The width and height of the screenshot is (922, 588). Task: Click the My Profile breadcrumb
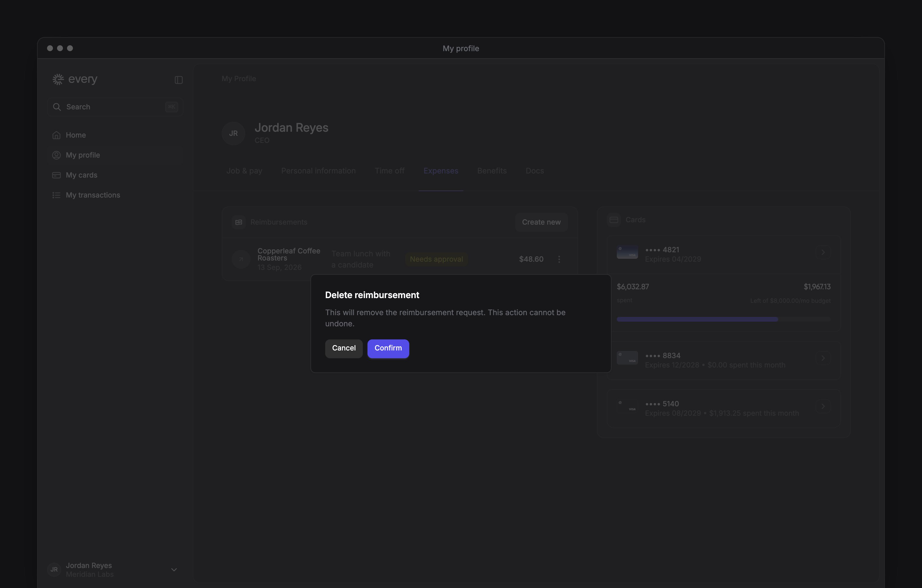238,78
